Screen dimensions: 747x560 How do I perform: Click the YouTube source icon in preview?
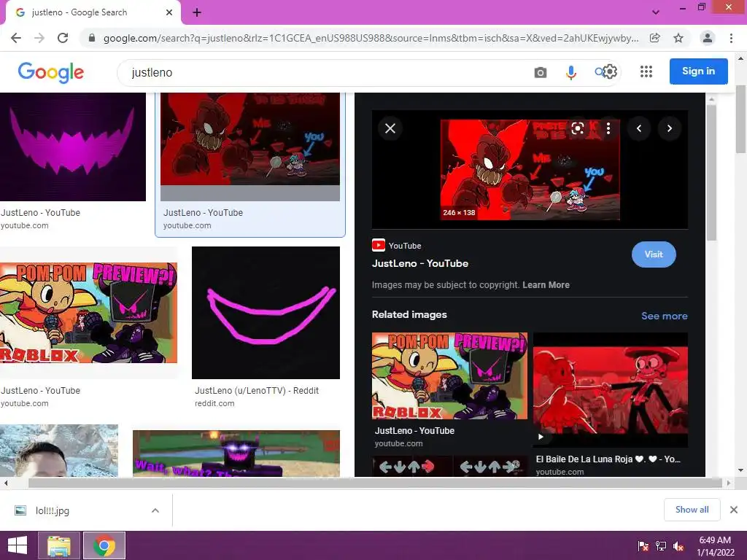point(379,245)
